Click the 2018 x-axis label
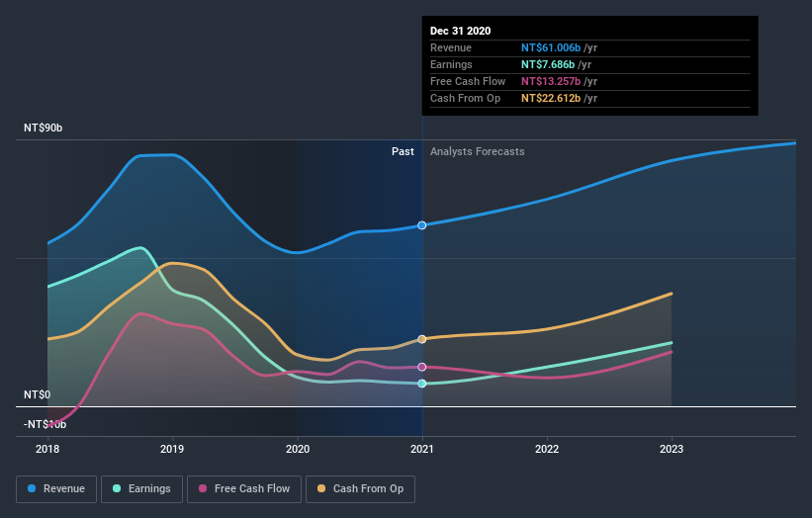This screenshot has height=518, width=812. point(47,449)
